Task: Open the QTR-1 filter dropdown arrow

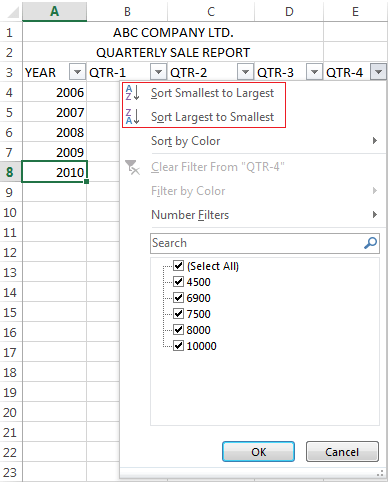Action: (158, 72)
